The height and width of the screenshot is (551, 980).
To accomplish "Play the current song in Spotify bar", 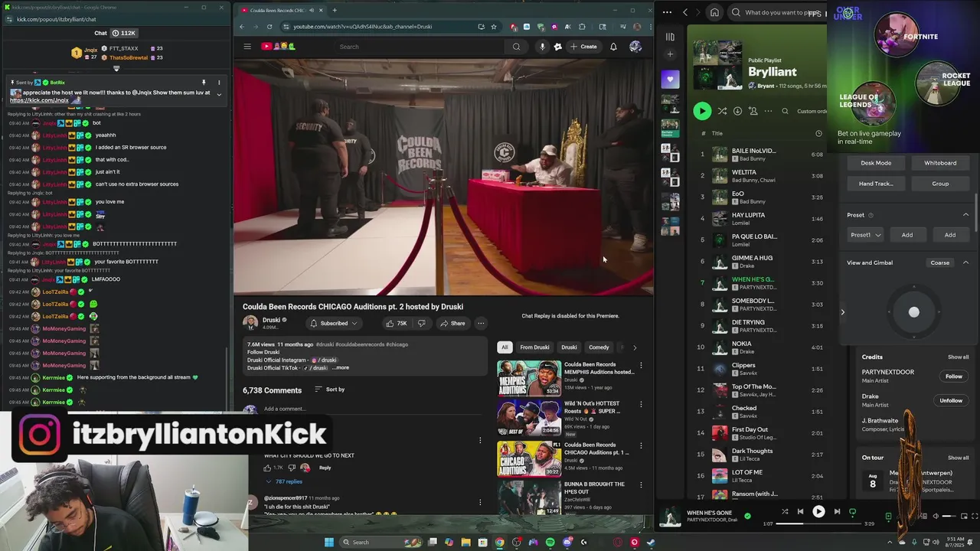I will tap(818, 511).
